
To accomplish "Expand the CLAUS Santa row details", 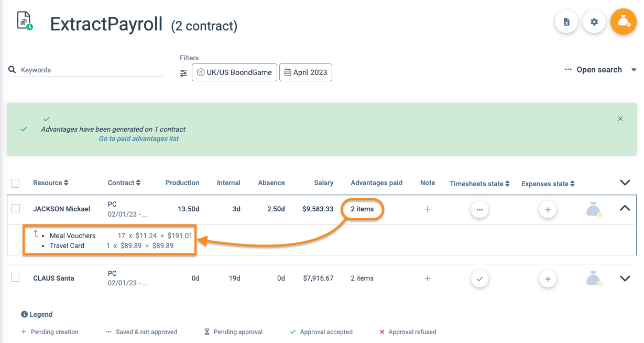I will [625, 278].
